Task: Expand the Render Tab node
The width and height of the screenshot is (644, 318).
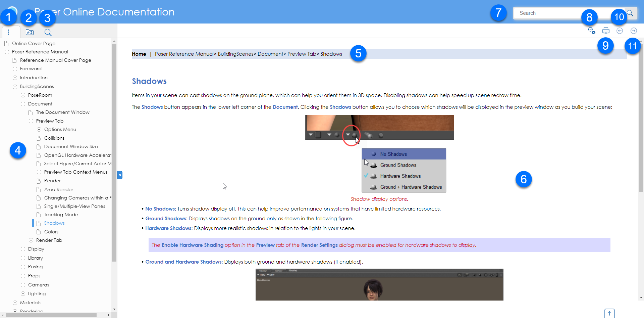Action: [x=31, y=240]
